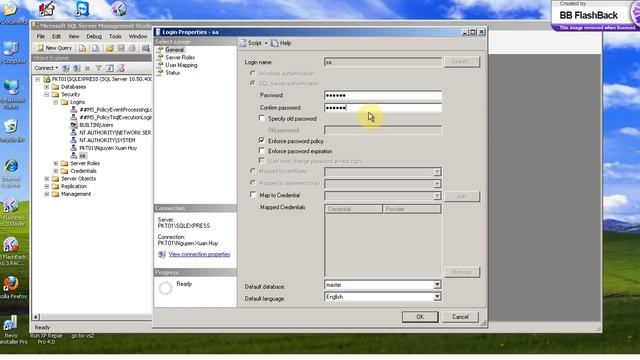This screenshot has height=360, width=640.
Task: Select the sa login in Object Explorer
Action: (x=82, y=156)
